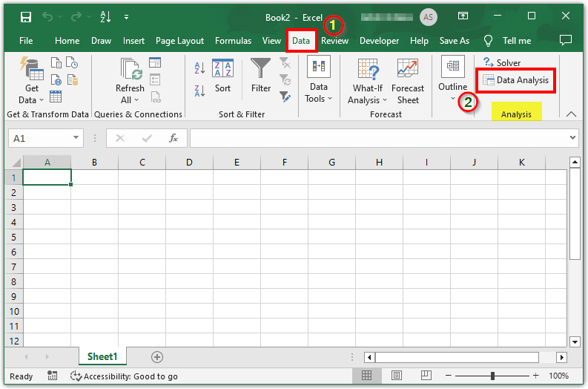This screenshot has width=588, height=389.
Task: Open the Customize Quick Access Toolbar arrow
Action: coord(126,17)
